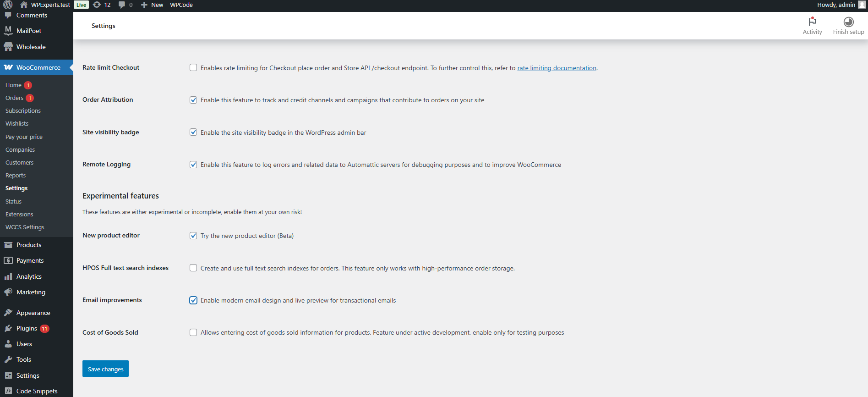Image resolution: width=868 pixels, height=397 pixels.
Task: Click the Comments sidebar icon
Action: [x=8, y=15]
